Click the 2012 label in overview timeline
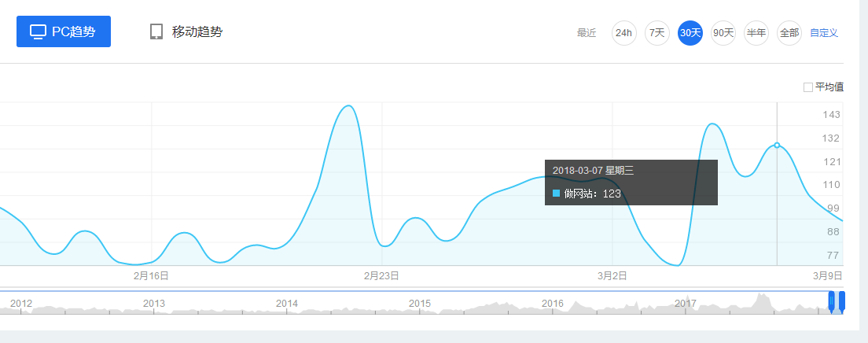This screenshot has height=343, width=868. click(x=21, y=303)
